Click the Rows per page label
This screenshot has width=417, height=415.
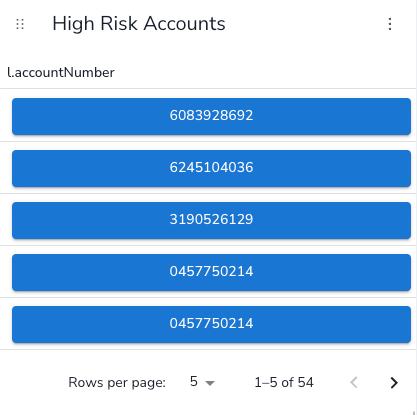click(x=117, y=383)
